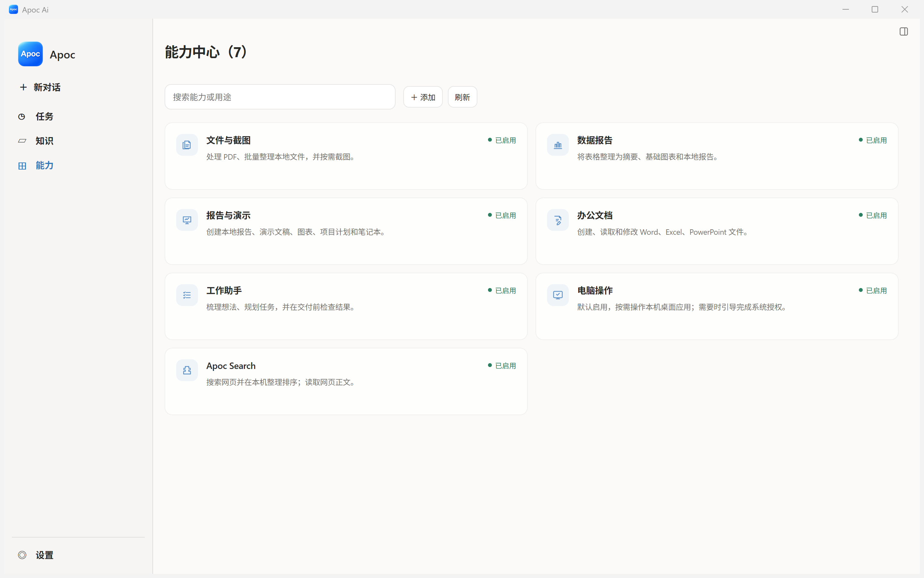This screenshot has height=578, width=924.
Task: Open the 工作助手 card title
Action: coord(224,291)
